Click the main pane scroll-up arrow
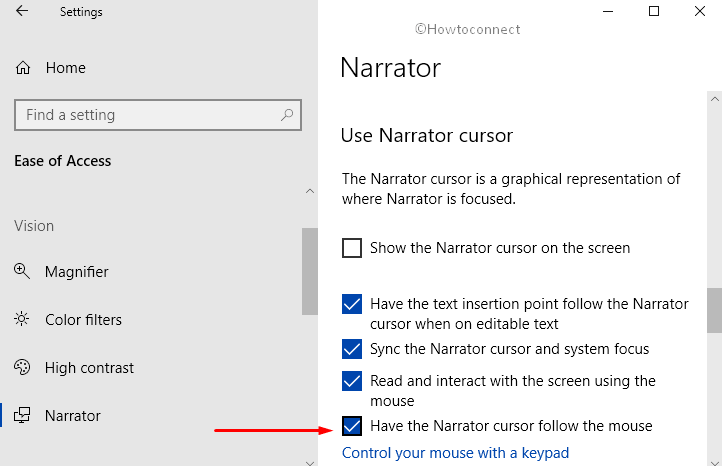The width and height of the screenshot is (722, 466). [x=715, y=99]
